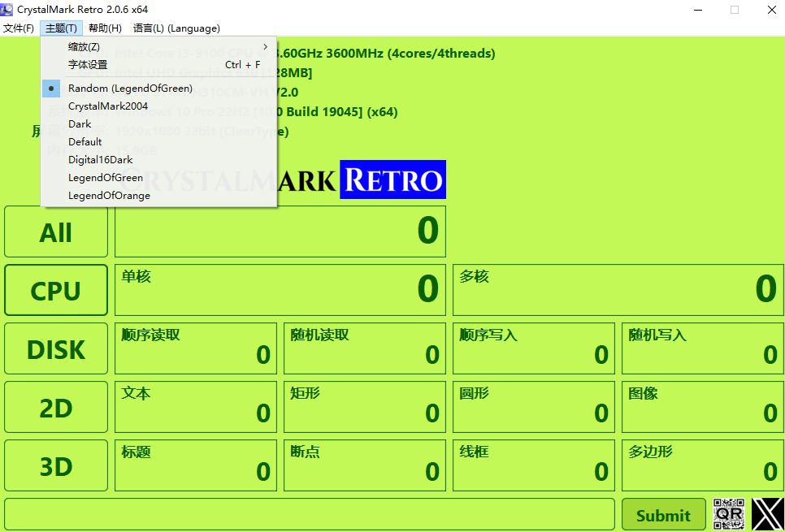Click the 多核 multi-core score box
Viewport: 785px width, 532px height.
(618, 290)
